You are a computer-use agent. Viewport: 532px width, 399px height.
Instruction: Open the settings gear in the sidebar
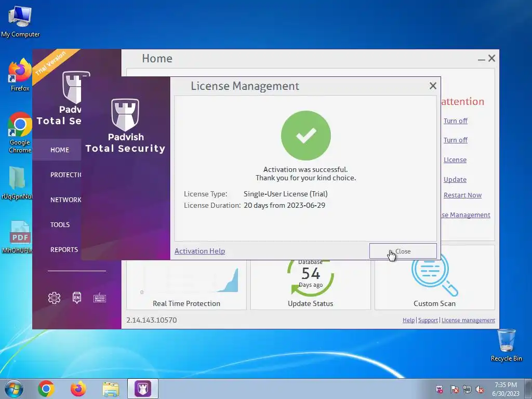tap(54, 298)
